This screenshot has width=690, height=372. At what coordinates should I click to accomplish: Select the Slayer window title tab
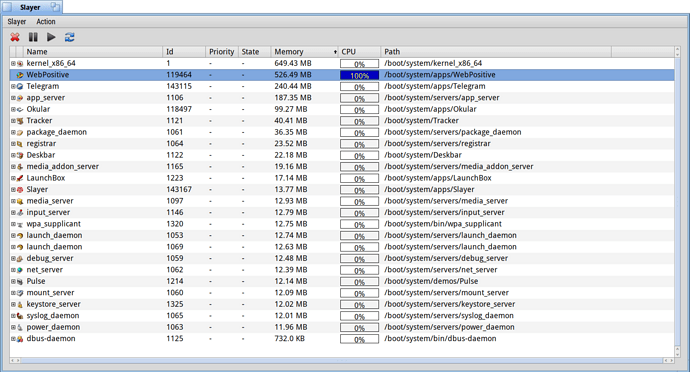point(31,7)
